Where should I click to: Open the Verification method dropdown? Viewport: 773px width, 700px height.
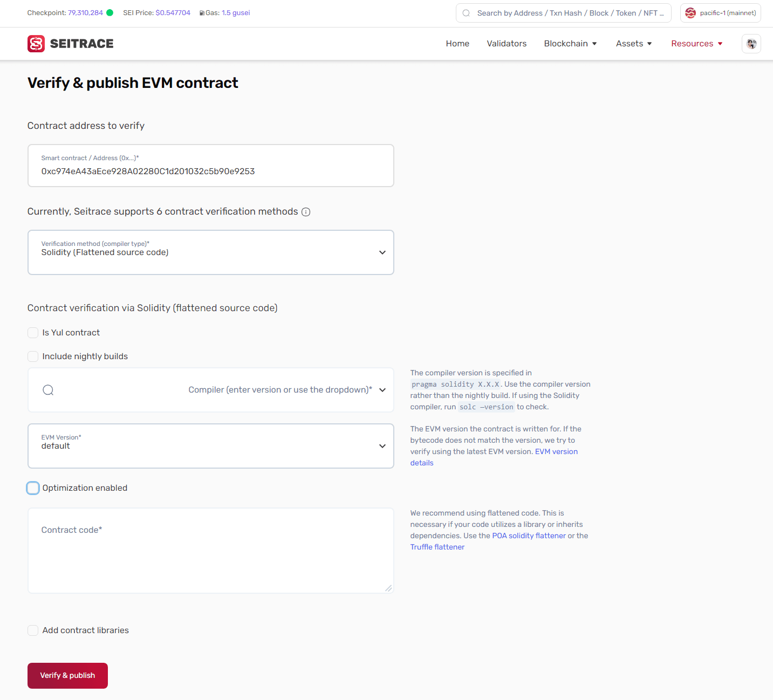point(210,252)
